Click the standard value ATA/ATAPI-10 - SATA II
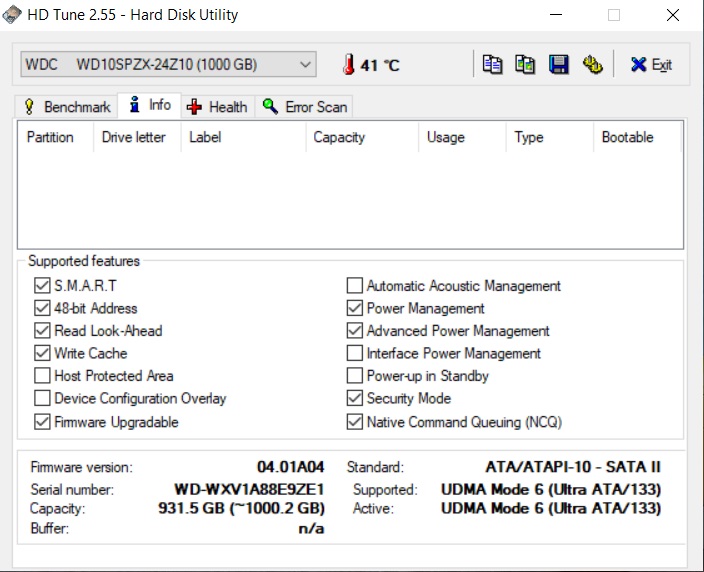704x572 pixels. pos(573,467)
